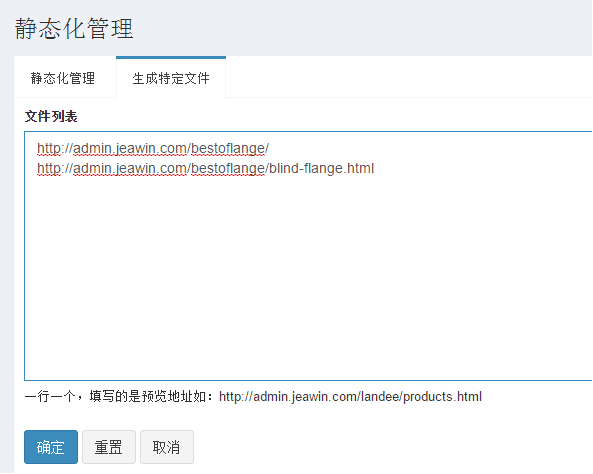Click the underlined http in the first URL
The width and height of the screenshot is (593, 474).
[49, 148]
